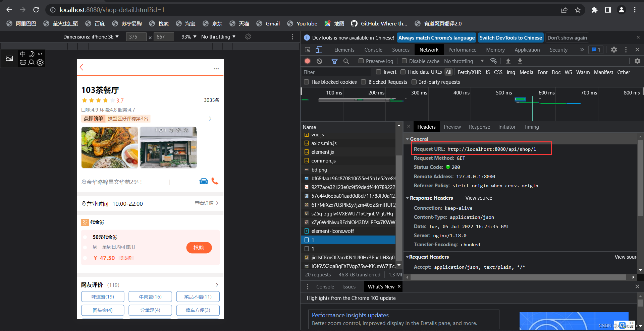This screenshot has height=331, width=644.
Task: Click the device width field 375
Action: (x=136, y=37)
